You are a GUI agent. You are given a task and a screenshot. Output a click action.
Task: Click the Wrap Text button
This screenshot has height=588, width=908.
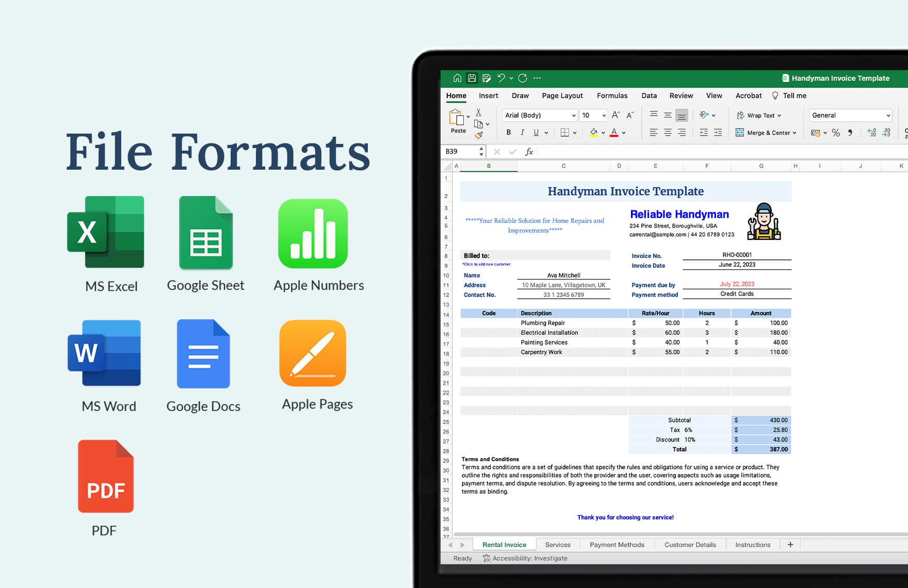758,115
